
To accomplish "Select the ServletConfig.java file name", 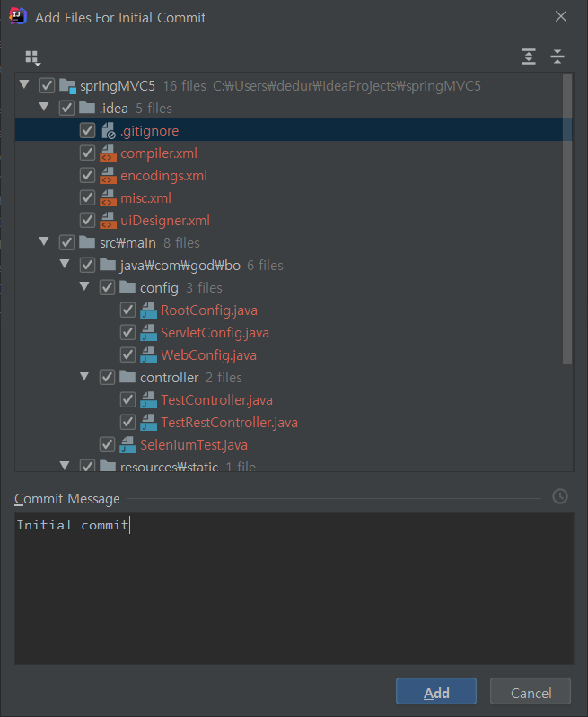I will [x=215, y=332].
